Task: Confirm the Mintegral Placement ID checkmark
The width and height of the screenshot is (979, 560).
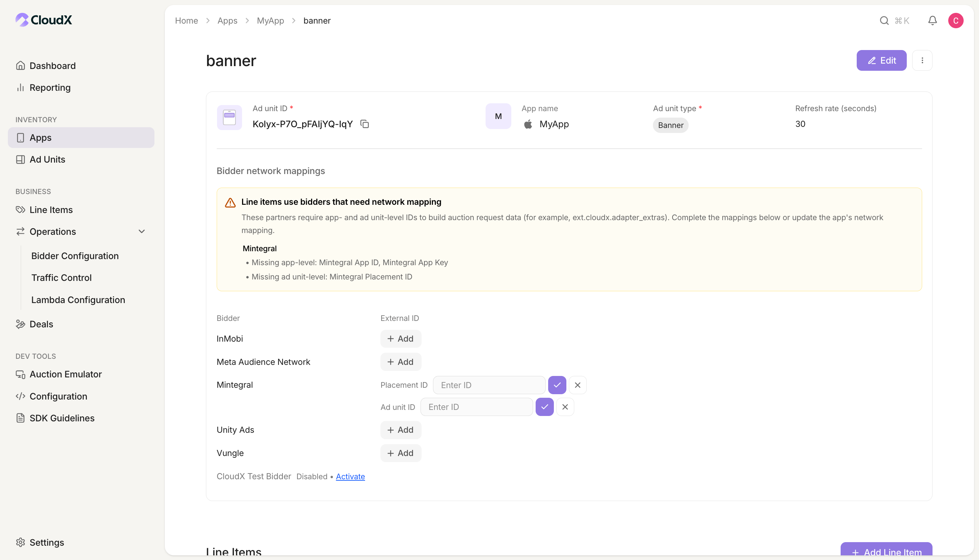Action: 557,385
